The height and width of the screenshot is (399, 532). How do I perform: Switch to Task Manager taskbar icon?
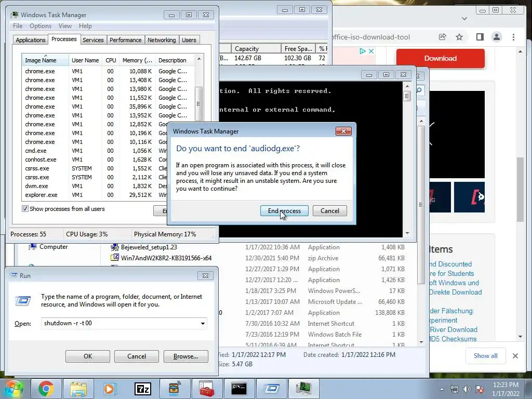pyautogui.click(x=303, y=389)
